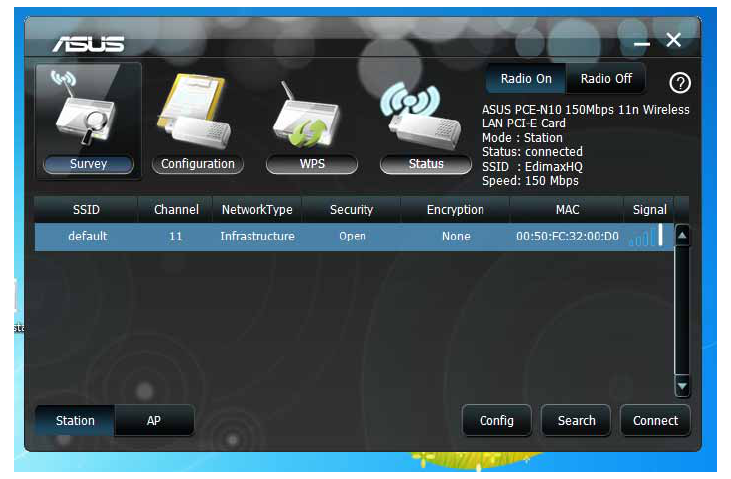Click the network list scroll up arrow

click(x=682, y=236)
